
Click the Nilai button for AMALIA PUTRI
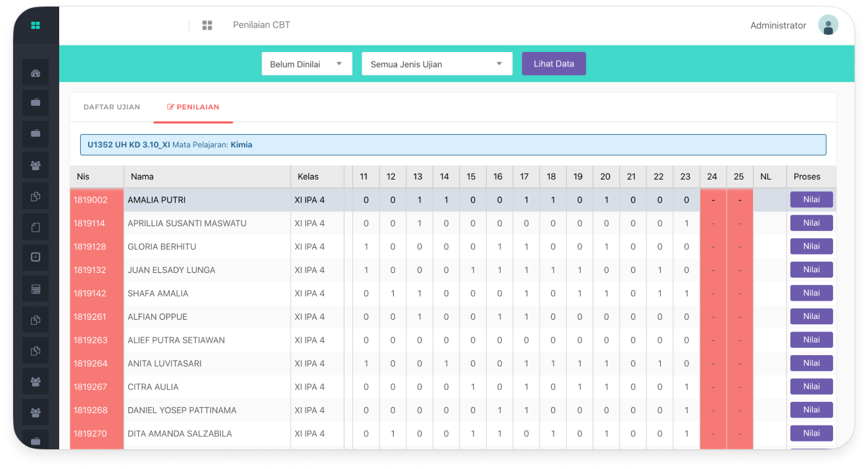pyautogui.click(x=811, y=199)
